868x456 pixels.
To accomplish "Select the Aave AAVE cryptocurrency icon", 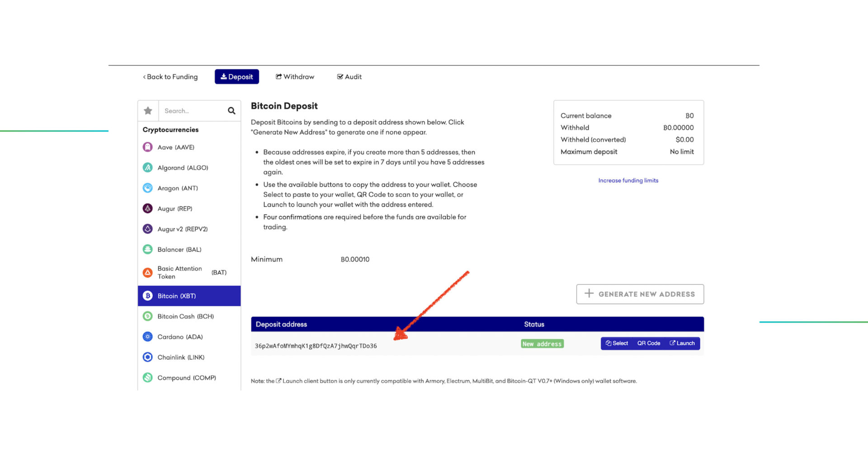I will 147,147.
